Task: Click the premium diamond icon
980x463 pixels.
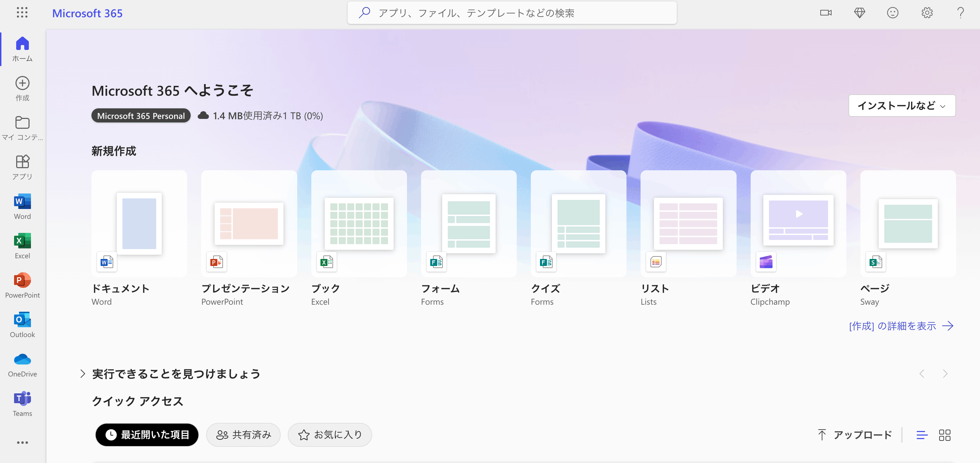Action: point(859,13)
